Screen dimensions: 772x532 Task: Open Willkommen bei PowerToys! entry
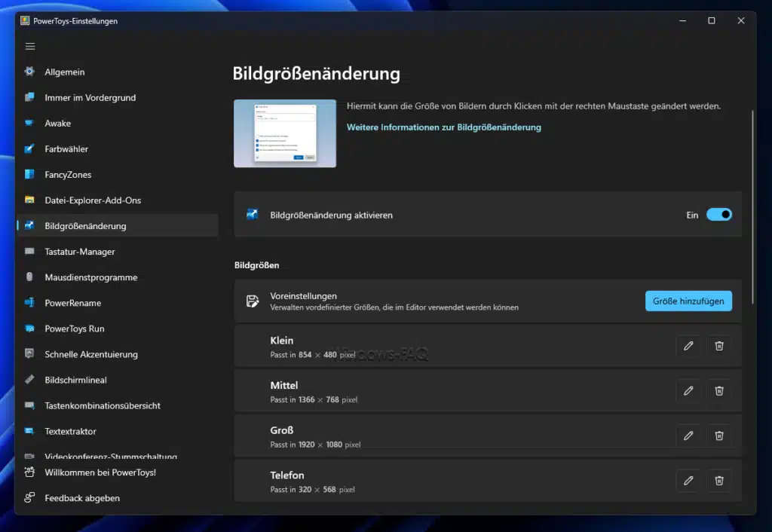point(118,472)
